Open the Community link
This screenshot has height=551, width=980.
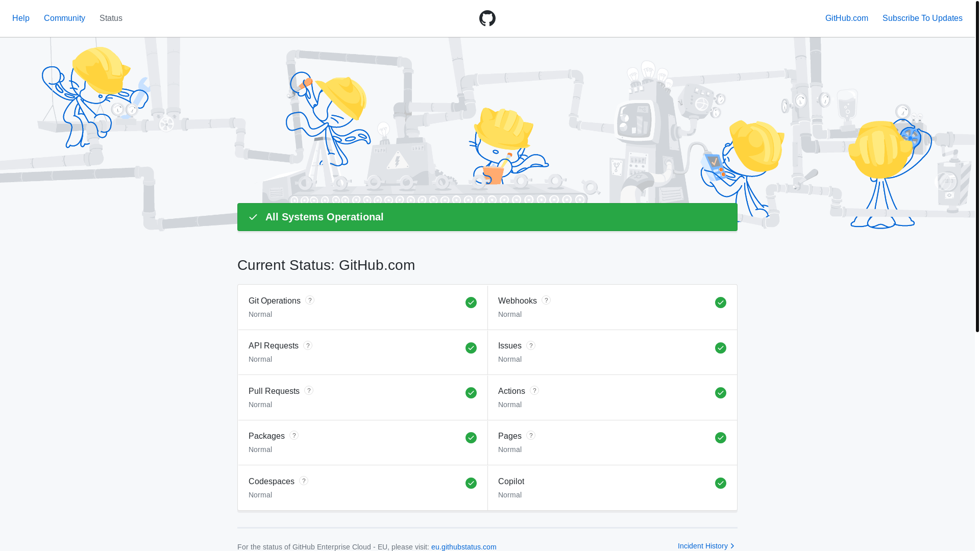coord(64,18)
